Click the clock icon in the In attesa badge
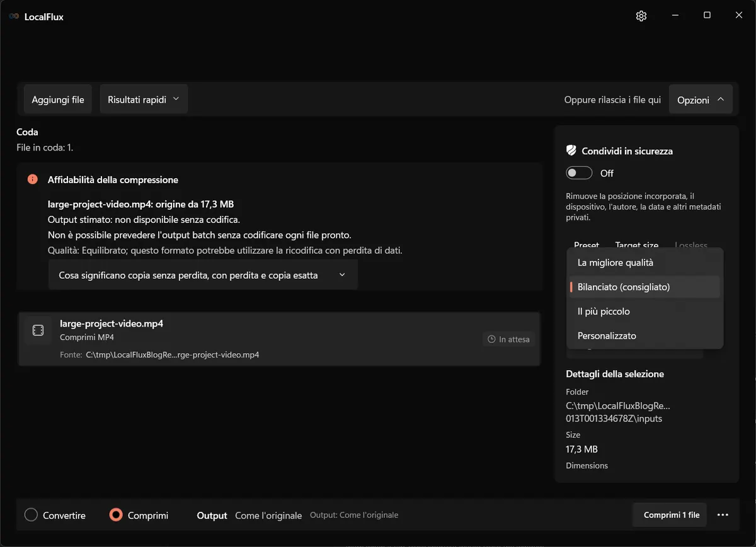Image resolution: width=756 pixels, height=547 pixels. 492,339
